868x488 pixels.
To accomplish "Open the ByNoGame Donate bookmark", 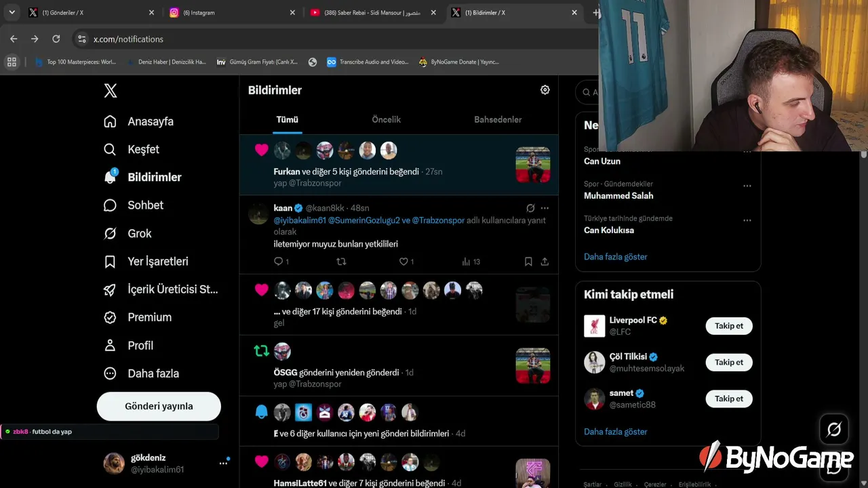I will tap(458, 62).
